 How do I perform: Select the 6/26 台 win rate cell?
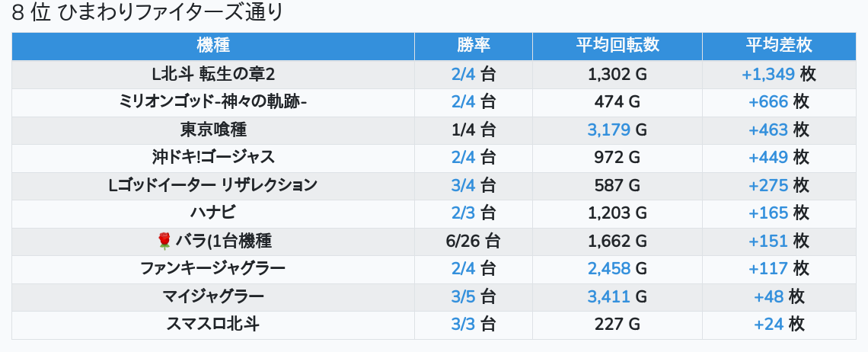tap(474, 241)
